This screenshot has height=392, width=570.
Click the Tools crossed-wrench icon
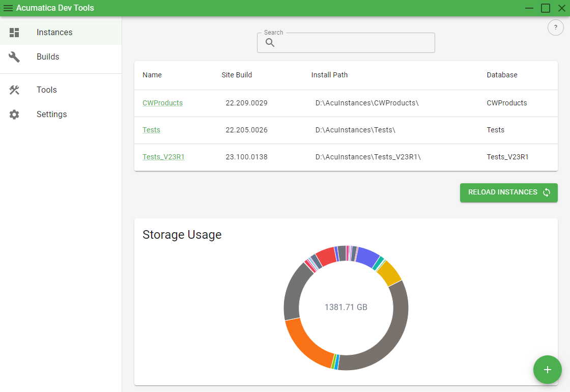tap(14, 90)
